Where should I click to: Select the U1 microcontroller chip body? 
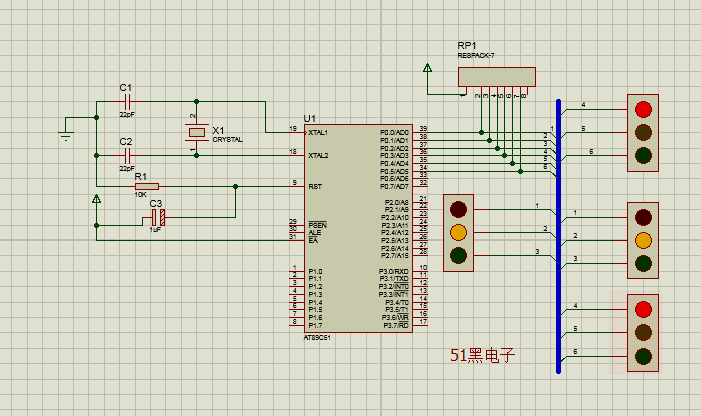pyautogui.click(x=358, y=228)
